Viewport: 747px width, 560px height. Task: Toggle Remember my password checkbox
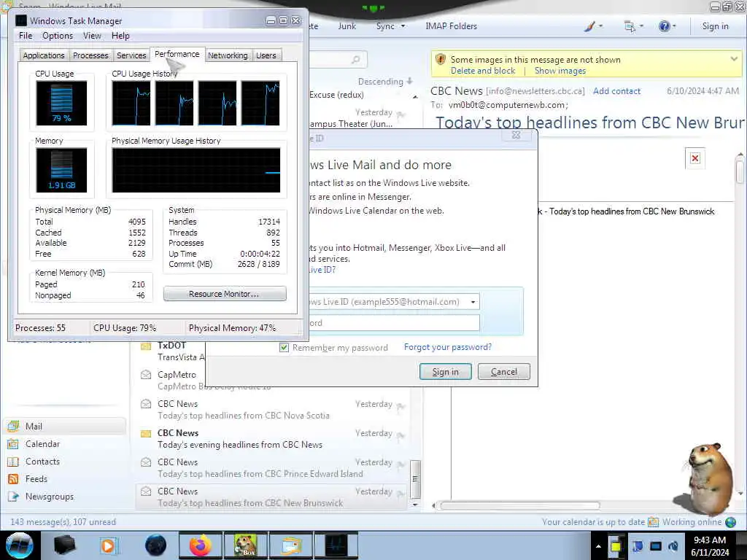[x=285, y=348]
